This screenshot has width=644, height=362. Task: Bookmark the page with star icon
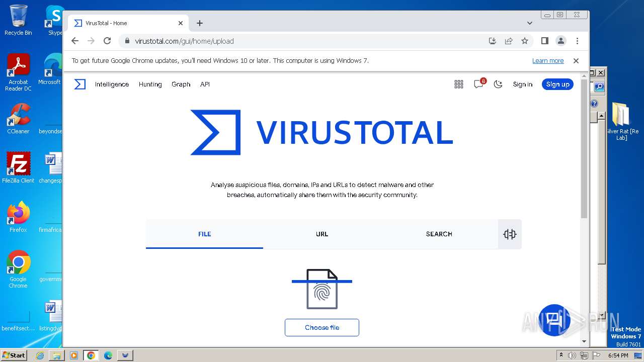[x=525, y=41]
